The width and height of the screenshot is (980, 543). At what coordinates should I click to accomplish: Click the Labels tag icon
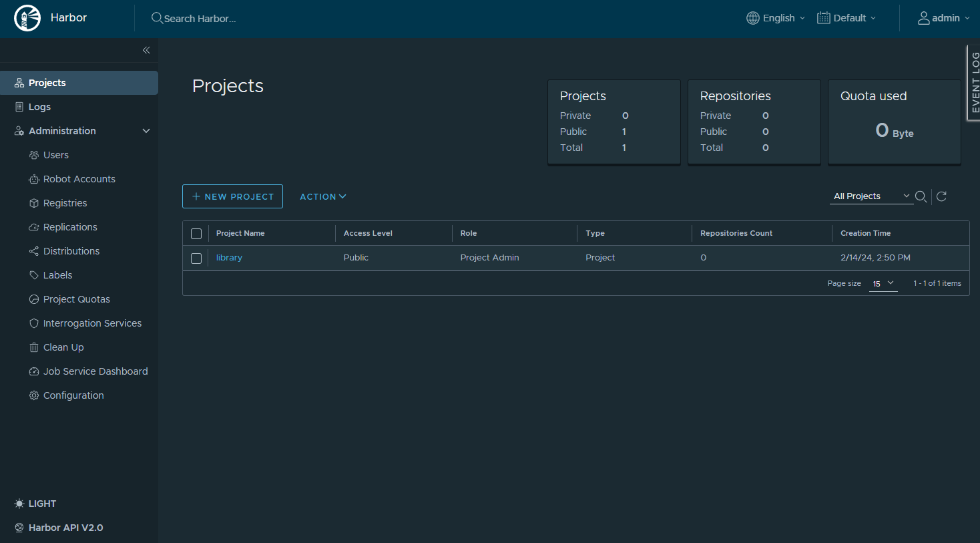click(34, 275)
